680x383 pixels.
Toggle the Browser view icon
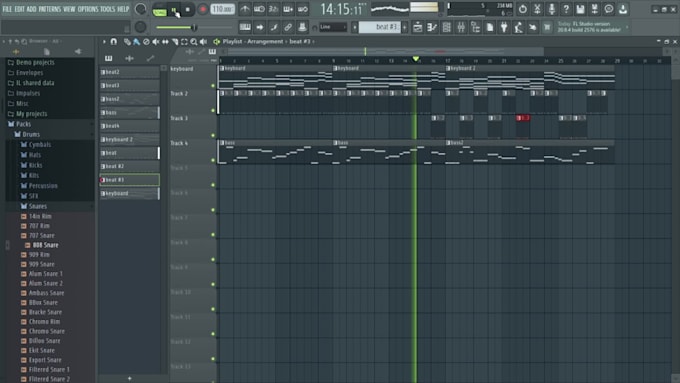coord(475,27)
